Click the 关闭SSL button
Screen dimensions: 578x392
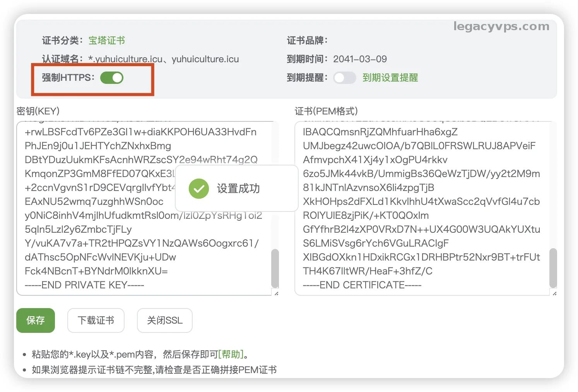(x=164, y=320)
